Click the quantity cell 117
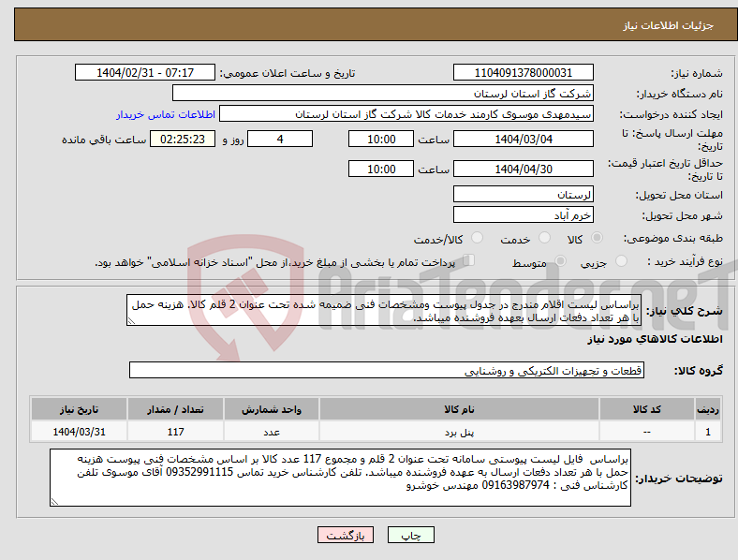 coord(175,432)
